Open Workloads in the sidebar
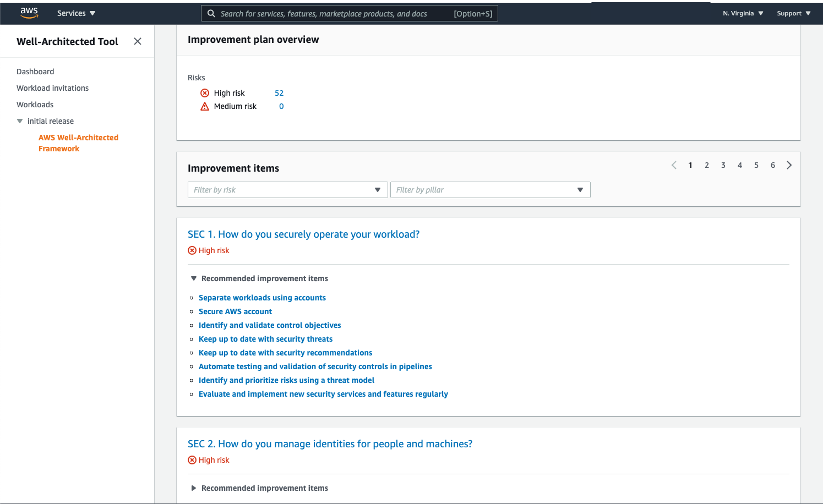This screenshot has height=504, width=823. pyautogui.click(x=35, y=105)
